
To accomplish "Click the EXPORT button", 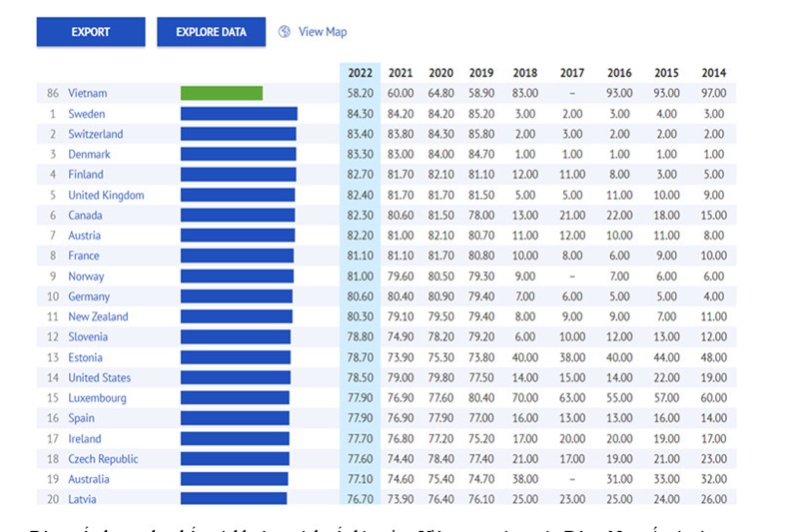I will pos(91,32).
